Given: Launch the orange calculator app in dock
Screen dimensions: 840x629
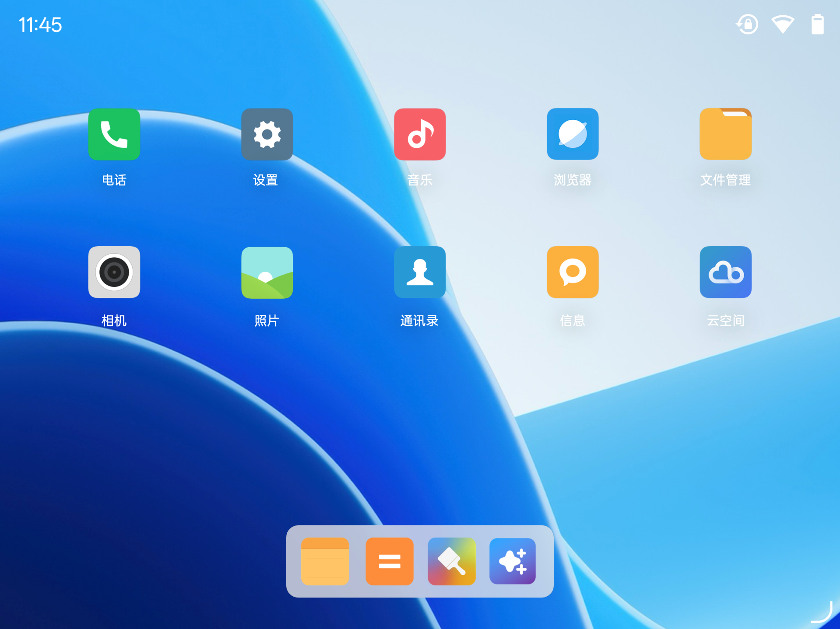Looking at the screenshot, I should pyautogui.click(x=389, y=561).
